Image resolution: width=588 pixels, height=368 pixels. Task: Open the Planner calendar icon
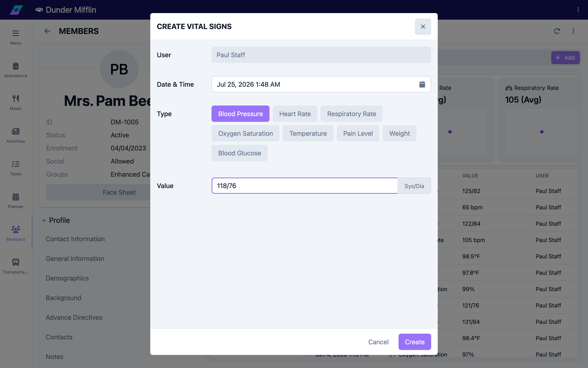16,197
